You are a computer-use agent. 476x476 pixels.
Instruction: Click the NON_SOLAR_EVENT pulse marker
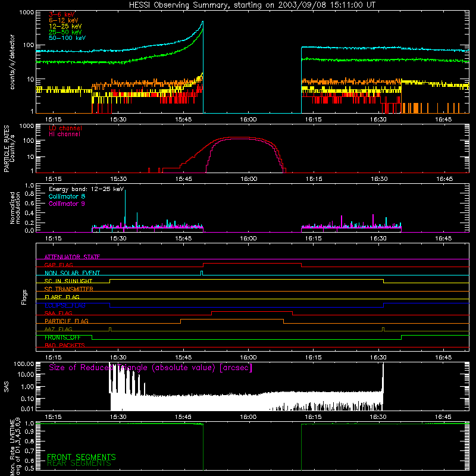click(x=202, y=273)
